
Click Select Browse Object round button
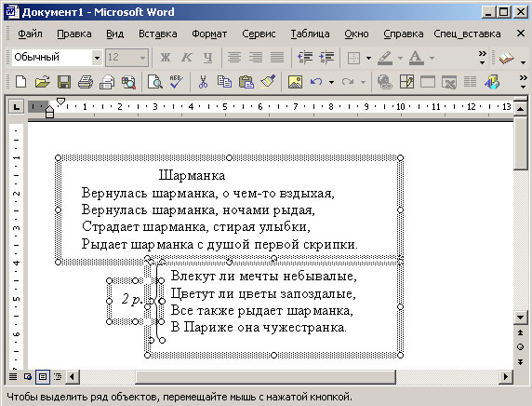pyautogui.click(x=520, y=347)
